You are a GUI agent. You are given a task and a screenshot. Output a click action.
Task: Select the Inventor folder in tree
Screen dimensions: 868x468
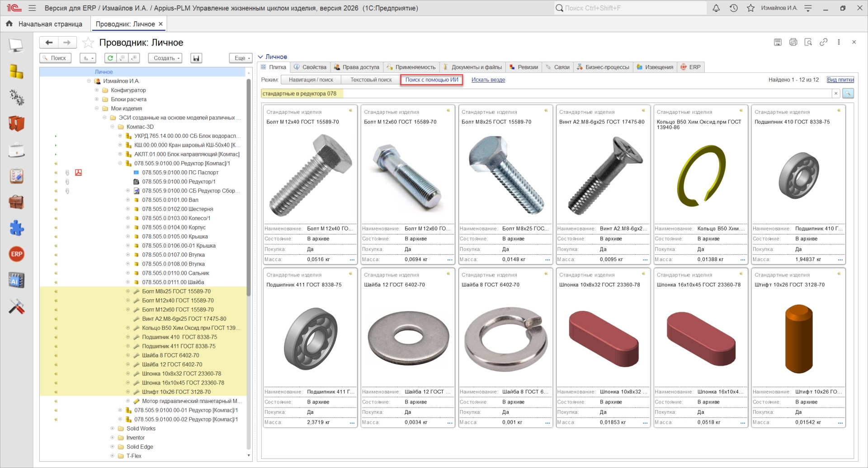136,438
